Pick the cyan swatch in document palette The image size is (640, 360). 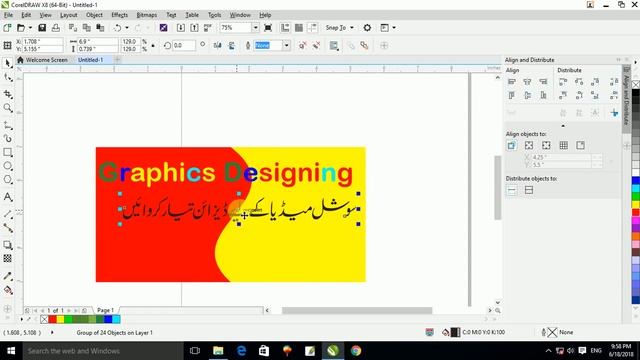tap(116, 319)
